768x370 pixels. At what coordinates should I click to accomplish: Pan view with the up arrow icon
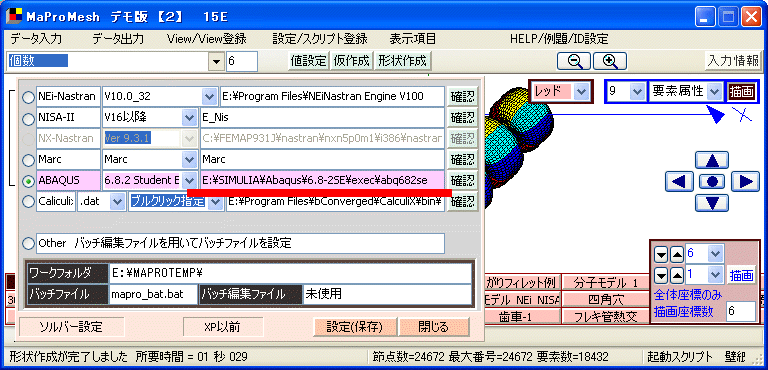pyautogui.click(x=712, y=160)
